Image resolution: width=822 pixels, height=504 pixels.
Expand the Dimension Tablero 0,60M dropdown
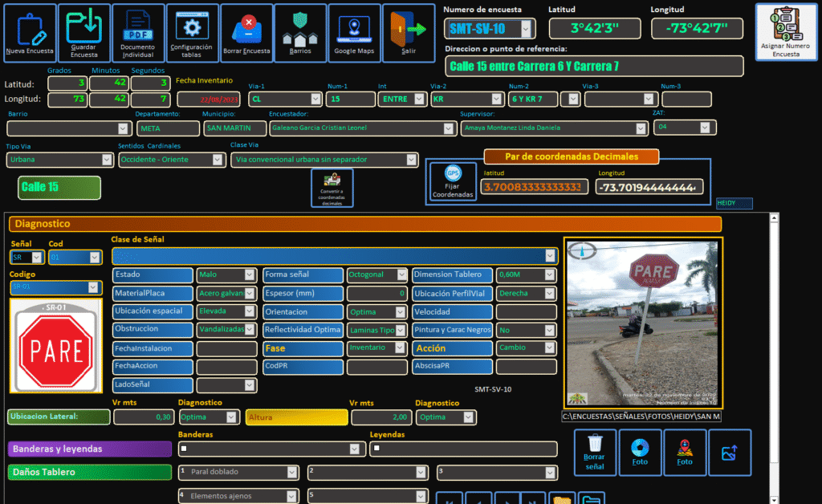[549, 274]
